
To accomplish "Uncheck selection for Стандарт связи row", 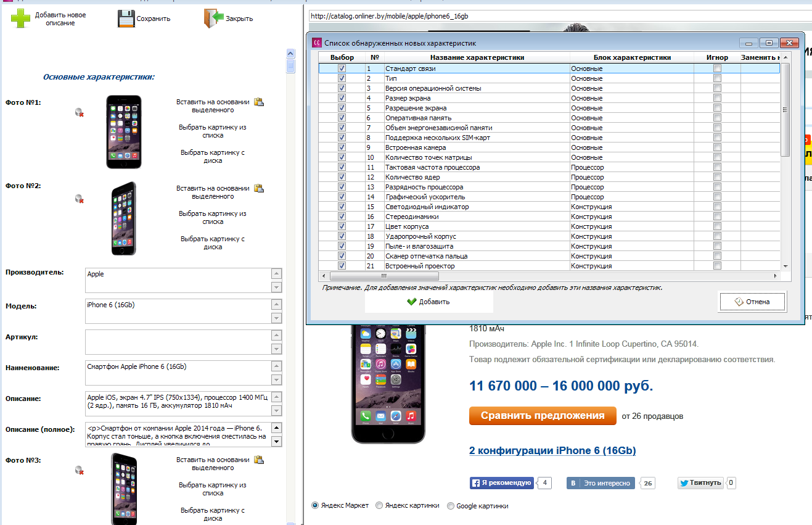I will point(342,68).
